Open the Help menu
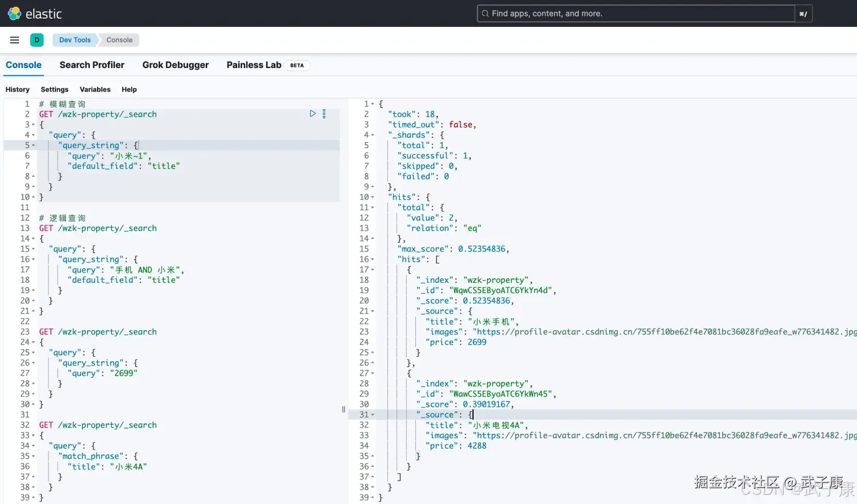The image size is (857, 504). (x=129, y=89)
